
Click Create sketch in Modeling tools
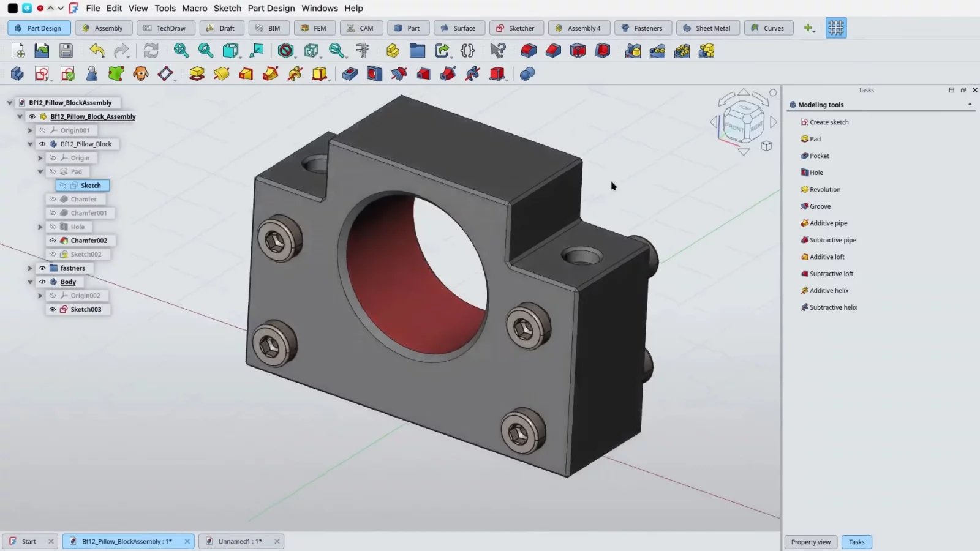pos(829,122)
